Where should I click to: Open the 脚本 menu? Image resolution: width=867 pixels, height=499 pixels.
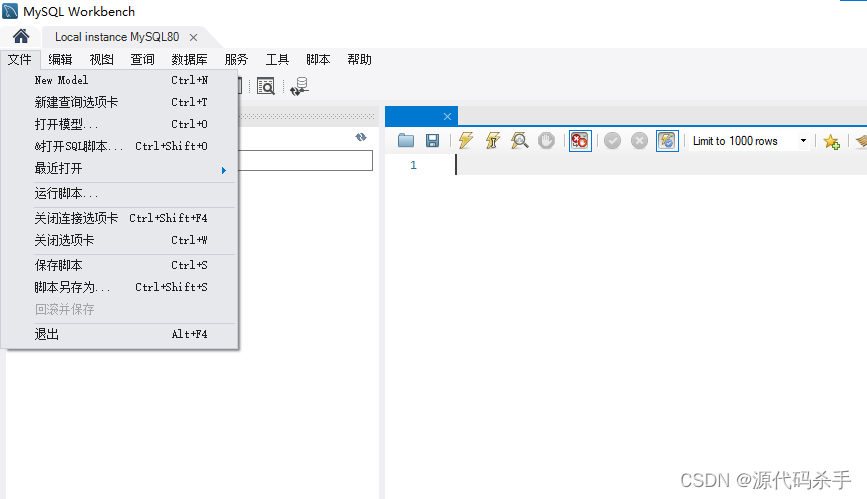(x=318, y=59)
